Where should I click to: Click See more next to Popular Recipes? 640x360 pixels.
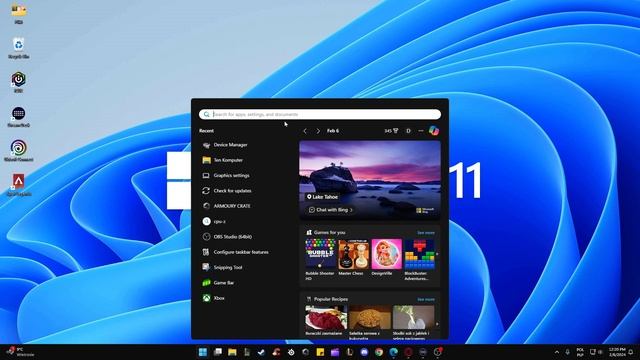coord(426,300)
